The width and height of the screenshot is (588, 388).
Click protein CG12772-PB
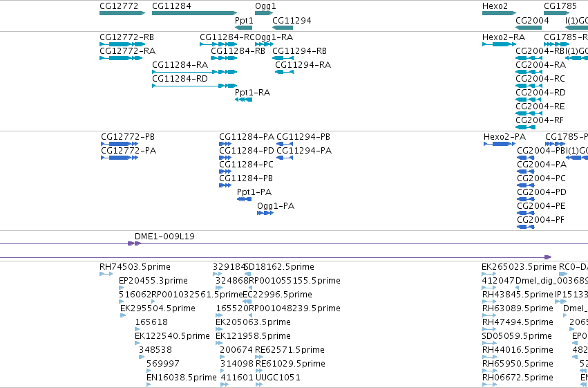[x=120, y=144]
